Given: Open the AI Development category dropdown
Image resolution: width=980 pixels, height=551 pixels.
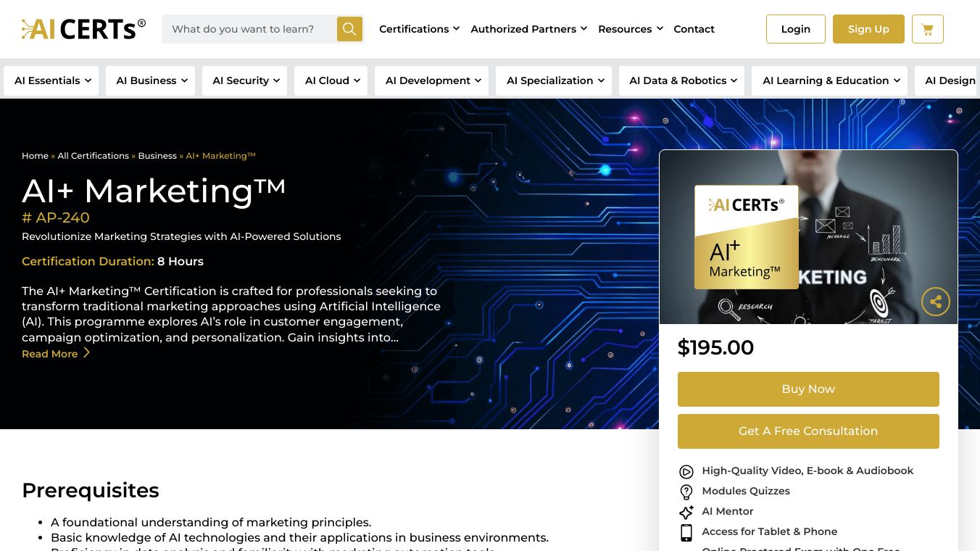Looking at the screenshot, I should 432,80.
